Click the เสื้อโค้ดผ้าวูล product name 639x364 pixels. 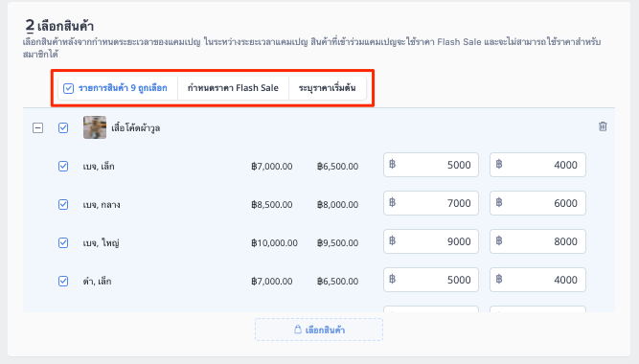[x=136, y=128]
